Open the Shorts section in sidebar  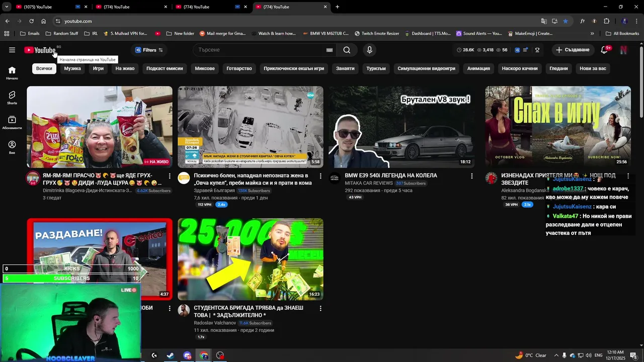click(x=12, y=98)
